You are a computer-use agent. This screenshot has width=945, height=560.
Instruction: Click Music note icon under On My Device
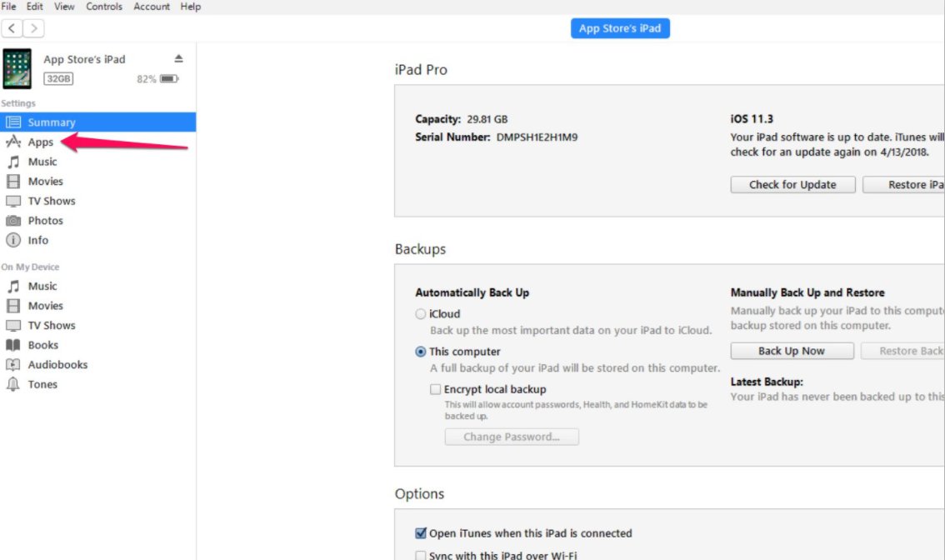tap(13, 287)
